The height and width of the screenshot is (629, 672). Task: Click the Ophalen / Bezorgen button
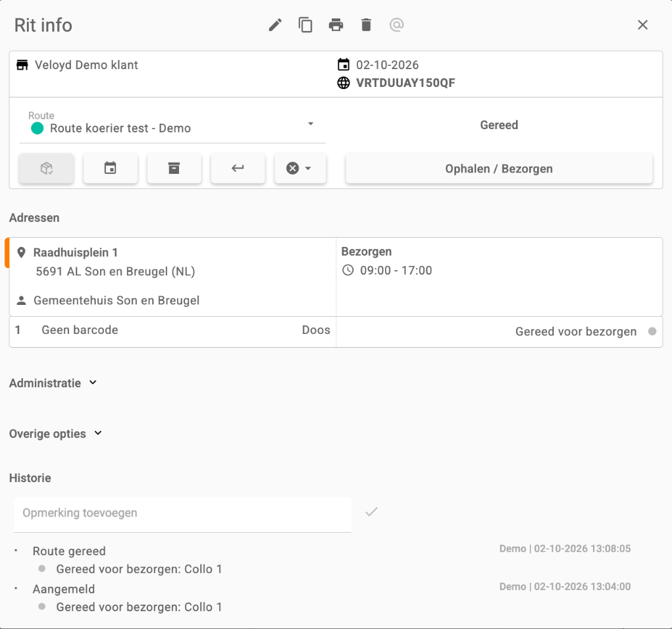[x=499, y=169]
